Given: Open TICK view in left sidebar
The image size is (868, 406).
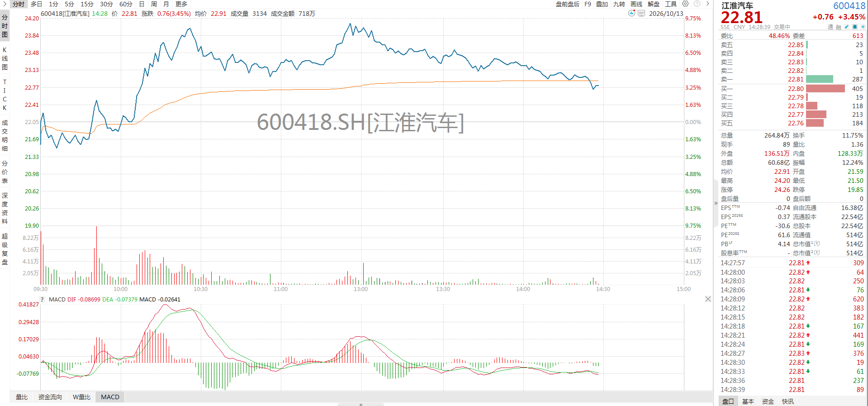Looking at the screenshot, I should 5,95.
